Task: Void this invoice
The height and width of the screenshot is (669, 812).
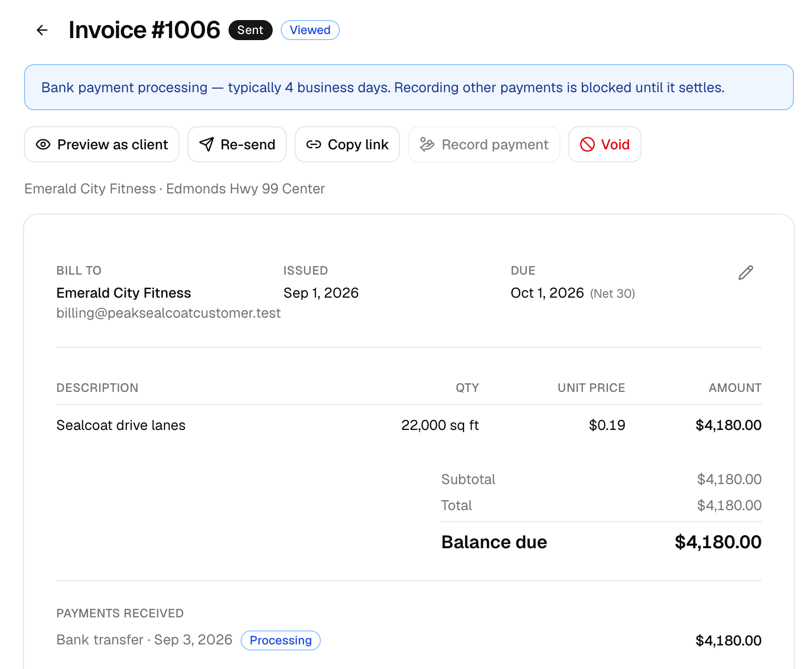Action: click(605, 144)
